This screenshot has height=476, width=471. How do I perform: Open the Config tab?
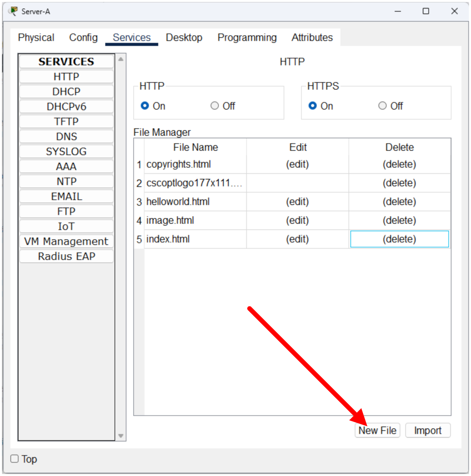coord(83,38)
